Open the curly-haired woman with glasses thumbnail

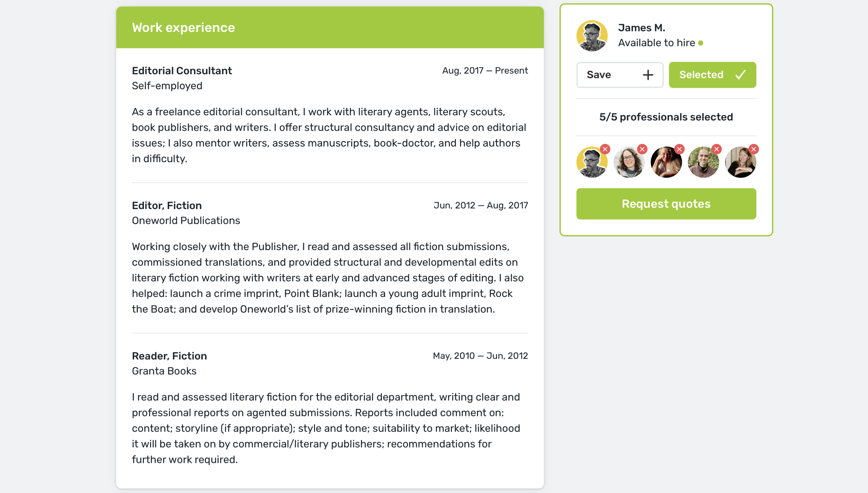click(628, 163)
